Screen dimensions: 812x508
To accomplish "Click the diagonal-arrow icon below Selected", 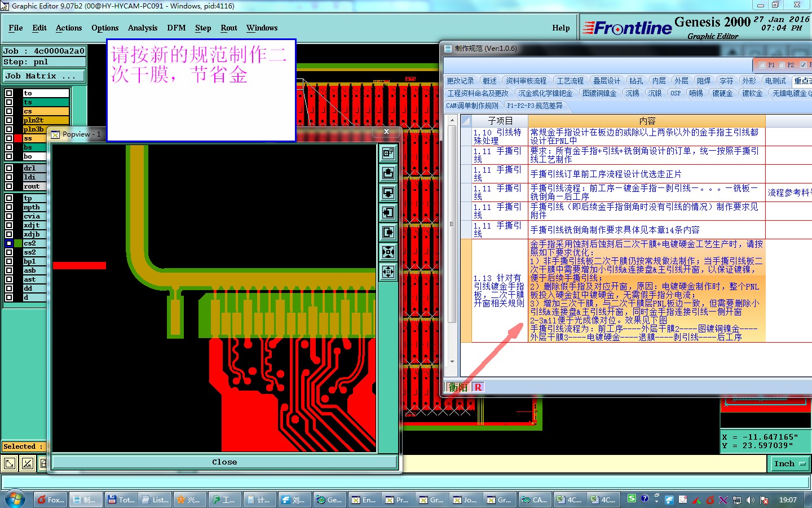I will pos(10,464).
